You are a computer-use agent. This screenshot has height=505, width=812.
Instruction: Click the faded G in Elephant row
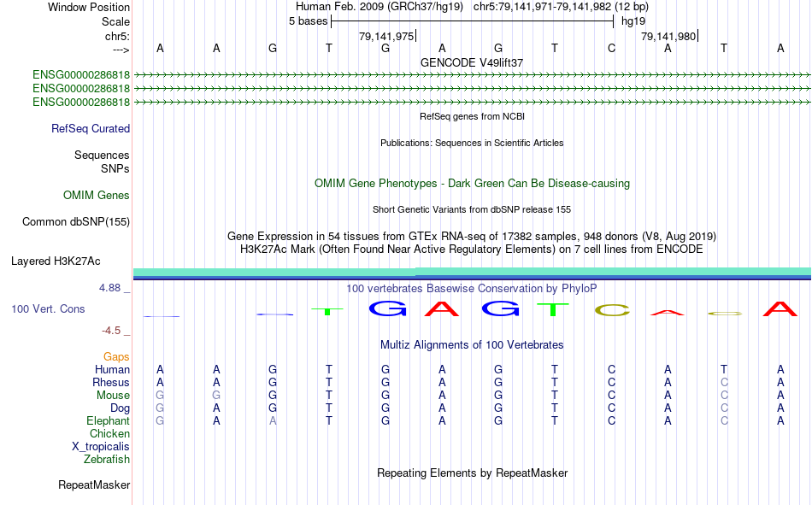(x=160, y=420)
